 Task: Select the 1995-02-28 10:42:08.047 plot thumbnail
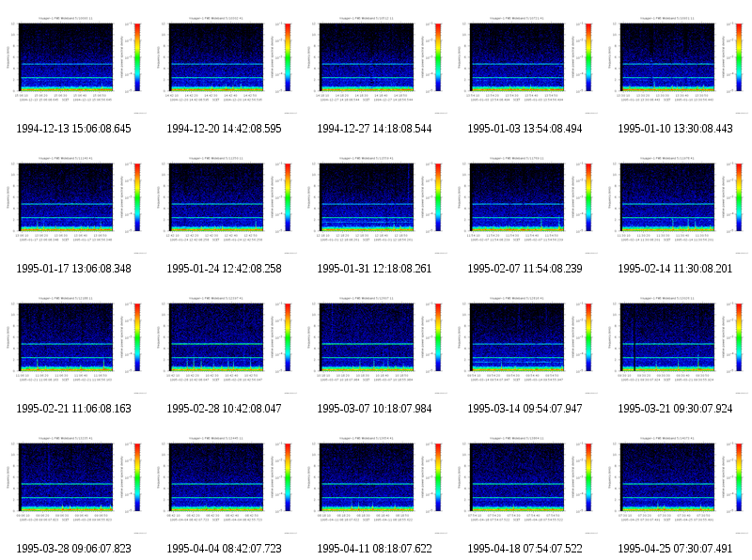point(224,344)
